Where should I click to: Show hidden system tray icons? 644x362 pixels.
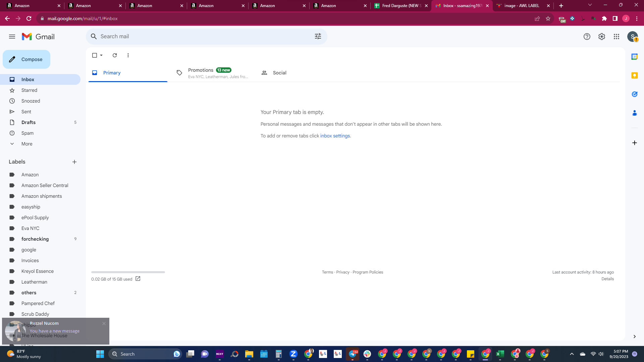pos(572,354)
